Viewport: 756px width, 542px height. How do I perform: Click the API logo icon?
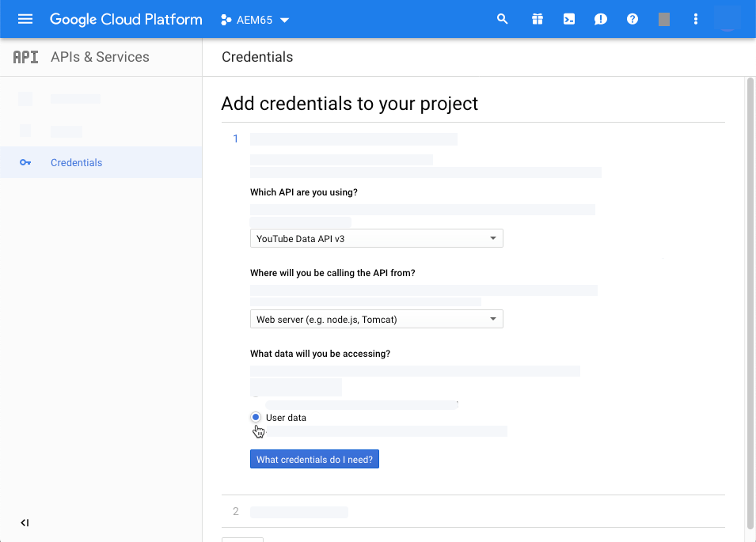(x=25, y=57)
